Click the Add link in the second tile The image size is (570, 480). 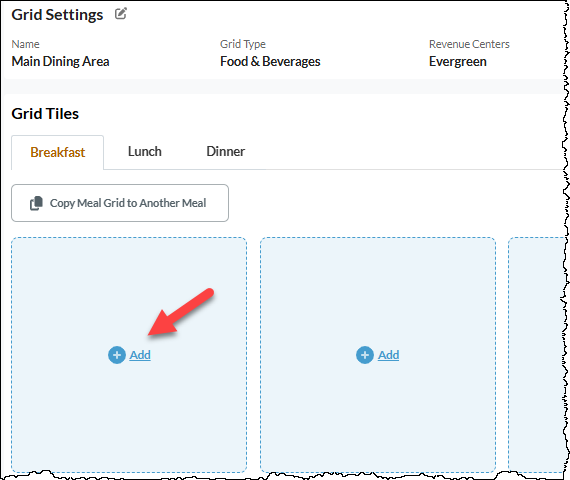click(x=388, y=355)
